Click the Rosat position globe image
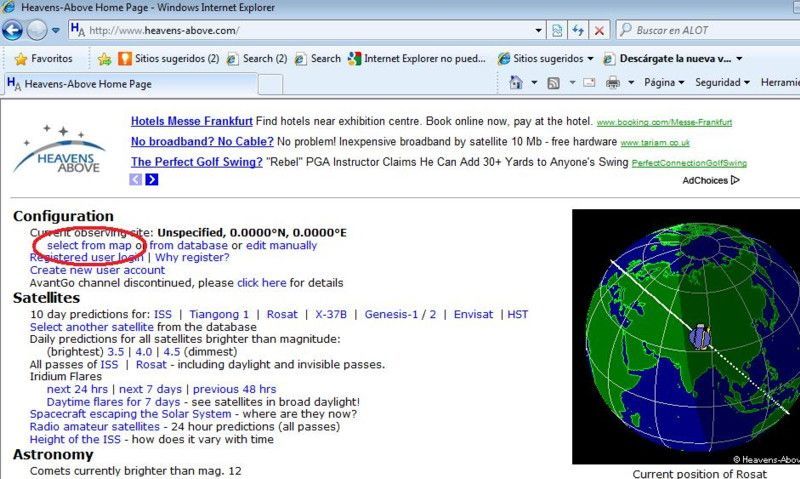The width and height of the screenshot is (800, 479). click(x=686, y=337)
